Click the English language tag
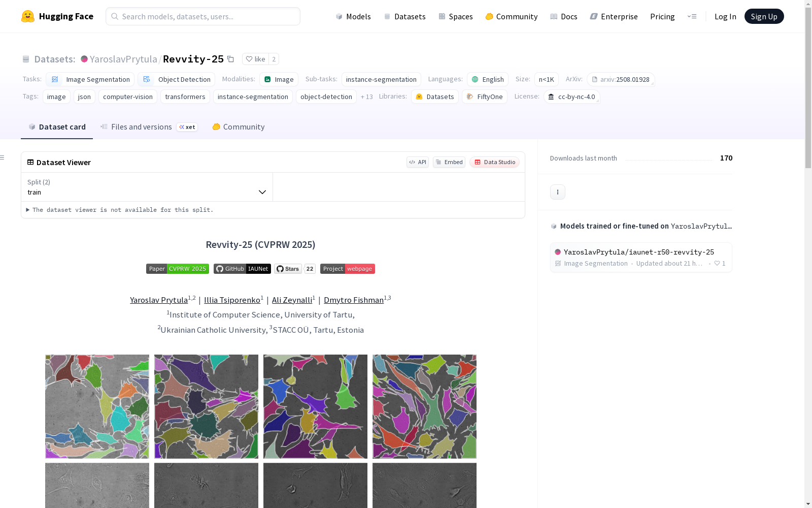This screenshot has width=812, height=508. 488,79
